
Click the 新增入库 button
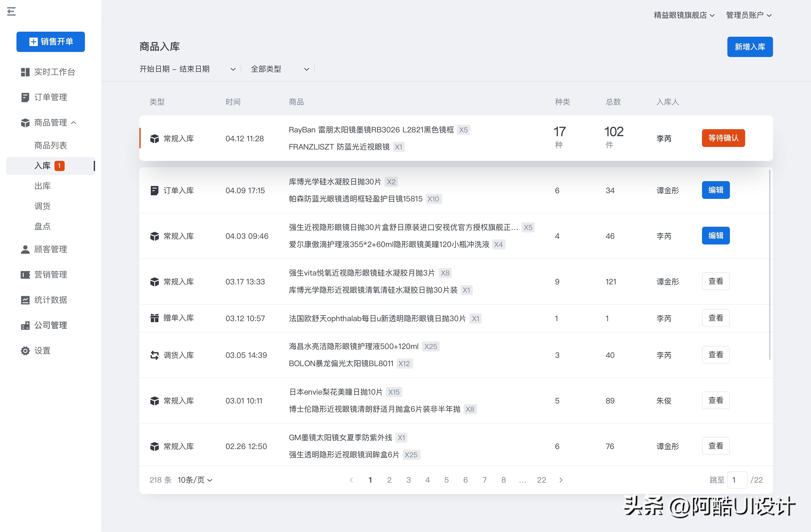(750, 47)
